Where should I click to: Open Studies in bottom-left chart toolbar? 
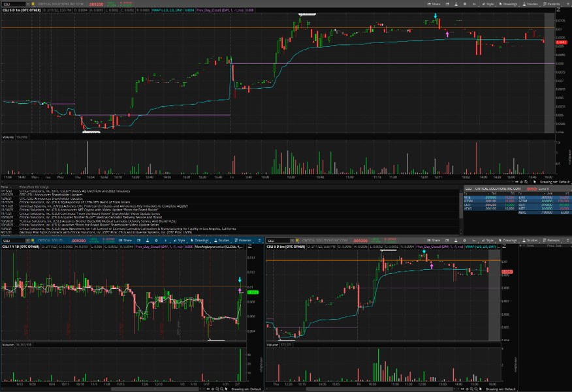click(222, 241)
